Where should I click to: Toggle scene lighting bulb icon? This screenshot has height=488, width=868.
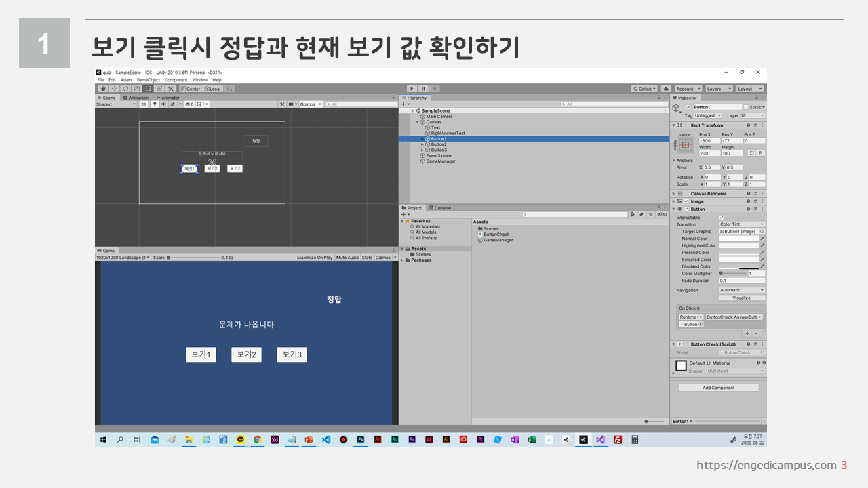(155, 104)
